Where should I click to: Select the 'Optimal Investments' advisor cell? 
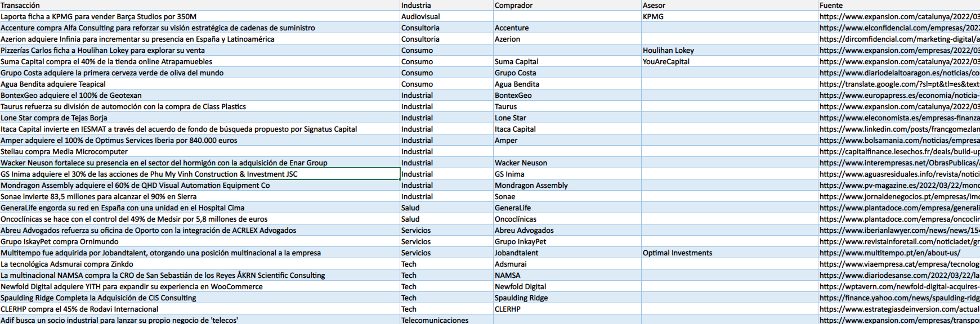pyautogui.click(x=730, y=253)
